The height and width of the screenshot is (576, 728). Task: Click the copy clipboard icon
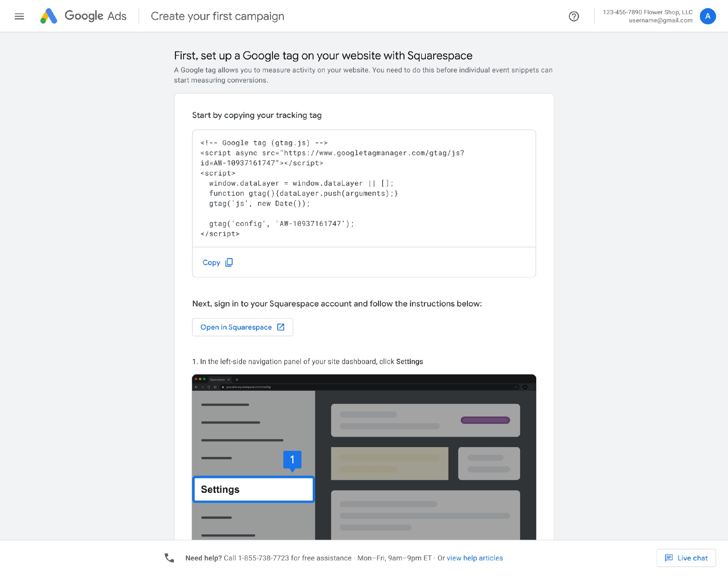[x=229, y=262]
